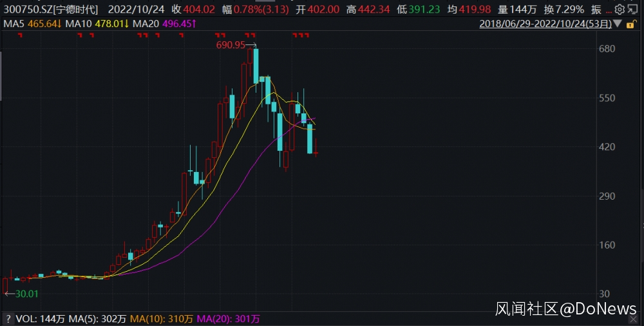The height and width of the screenshot is (326, 644).
Task: Select MA20 496.45 indicator label
Action: click(164, 24)
